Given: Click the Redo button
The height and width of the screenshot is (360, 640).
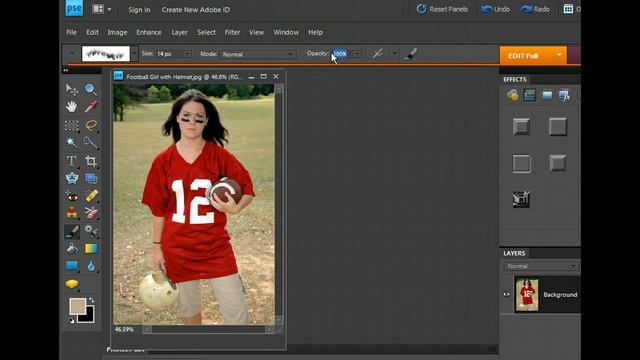Looking at the screenshot, I should click(535, 9).
